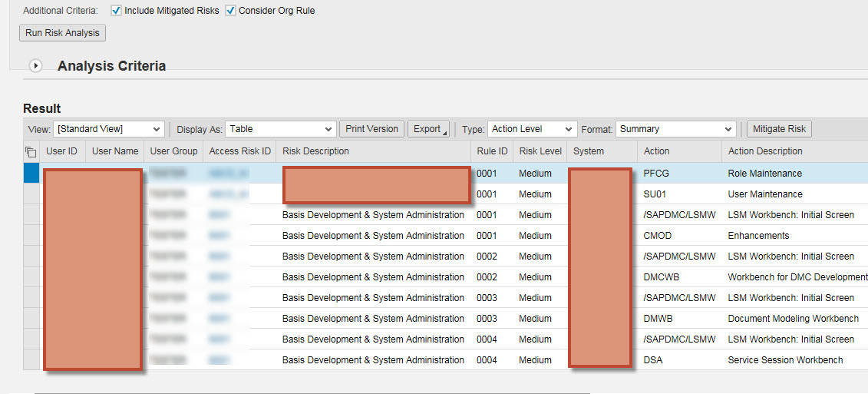868x394 pixels.
Task: Toggle Include Mitigated Risks checkbox
Action: pyautogui.click(x=116, y=10)
